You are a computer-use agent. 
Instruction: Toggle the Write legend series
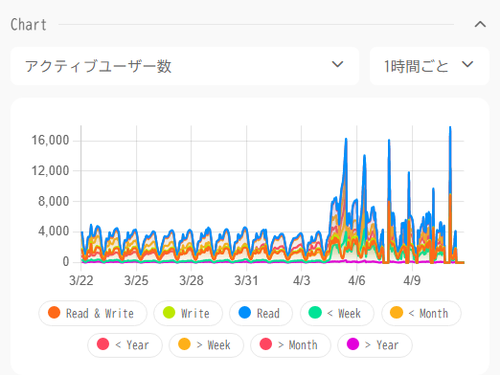point(188,313)
